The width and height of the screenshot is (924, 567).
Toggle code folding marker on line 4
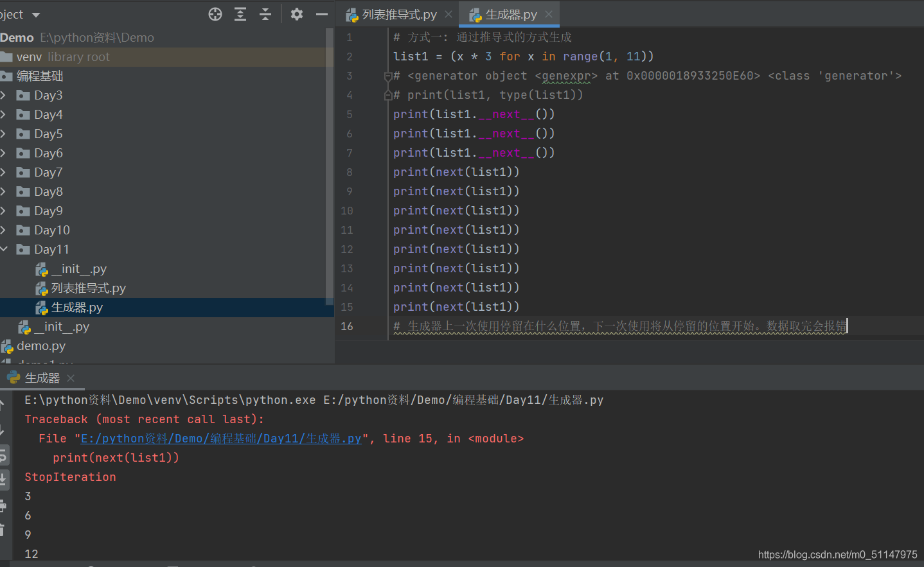pyautogui.click(x=387, y=96)
